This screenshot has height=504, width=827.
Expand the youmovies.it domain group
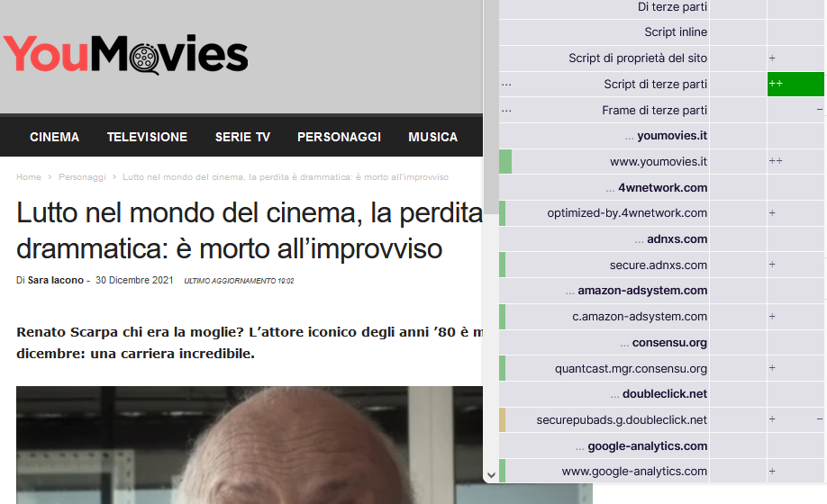[x=666, y=136]
